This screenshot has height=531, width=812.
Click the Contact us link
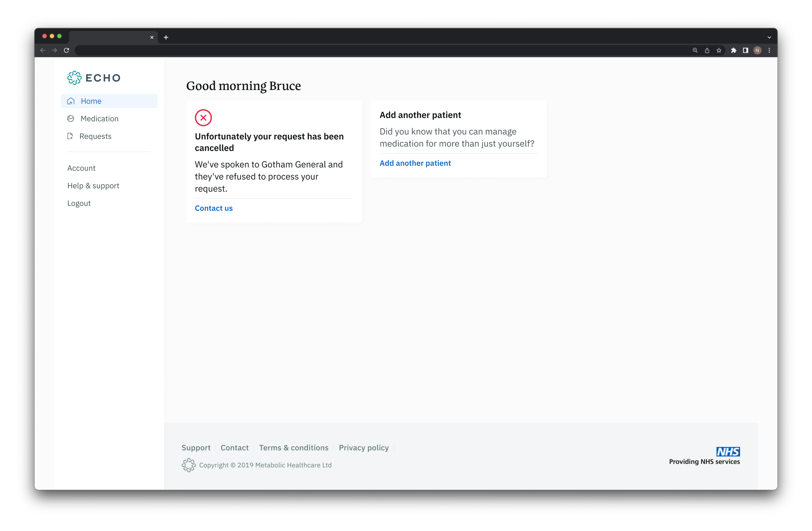pyautogui.click(x=214, y=208)
